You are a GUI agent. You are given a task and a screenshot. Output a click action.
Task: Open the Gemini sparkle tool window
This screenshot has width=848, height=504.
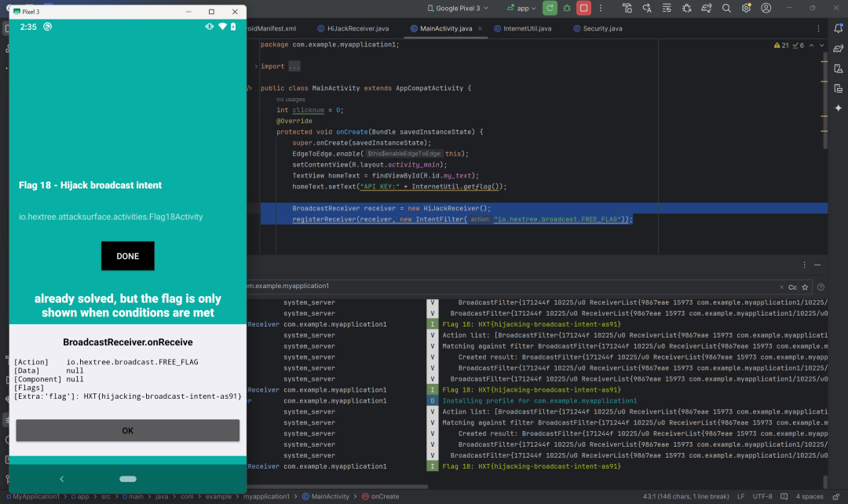(838, 108)
